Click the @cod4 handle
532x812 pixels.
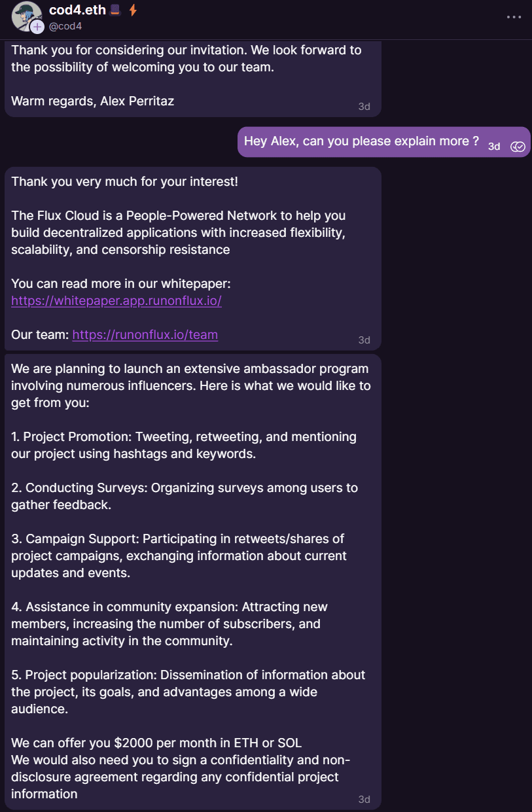coord(65,26)
